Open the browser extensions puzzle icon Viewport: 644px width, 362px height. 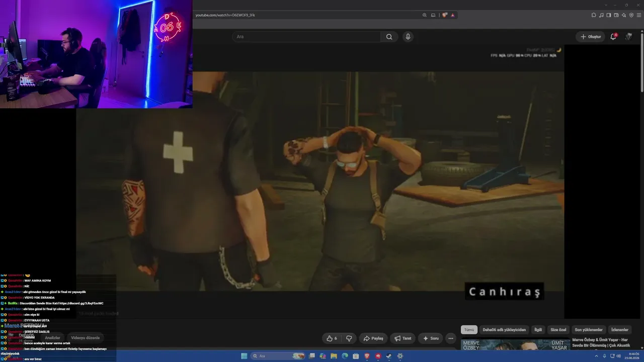(x=594, y=15)
